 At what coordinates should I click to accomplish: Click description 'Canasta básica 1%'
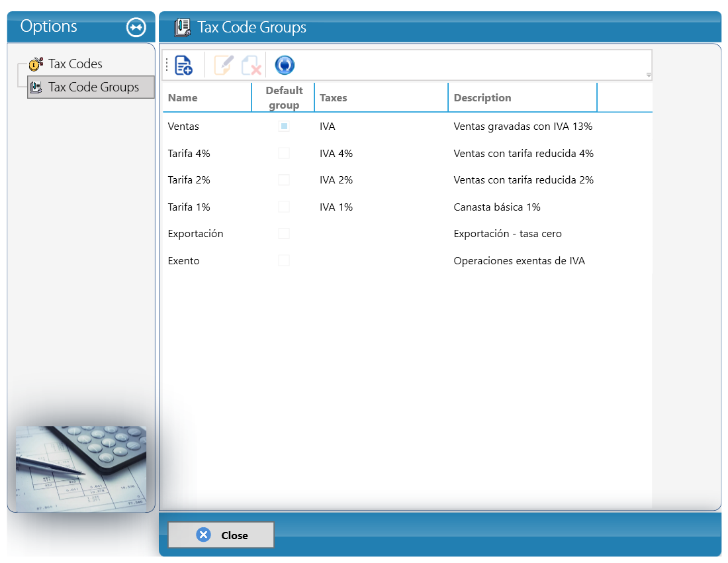[497, 207]
